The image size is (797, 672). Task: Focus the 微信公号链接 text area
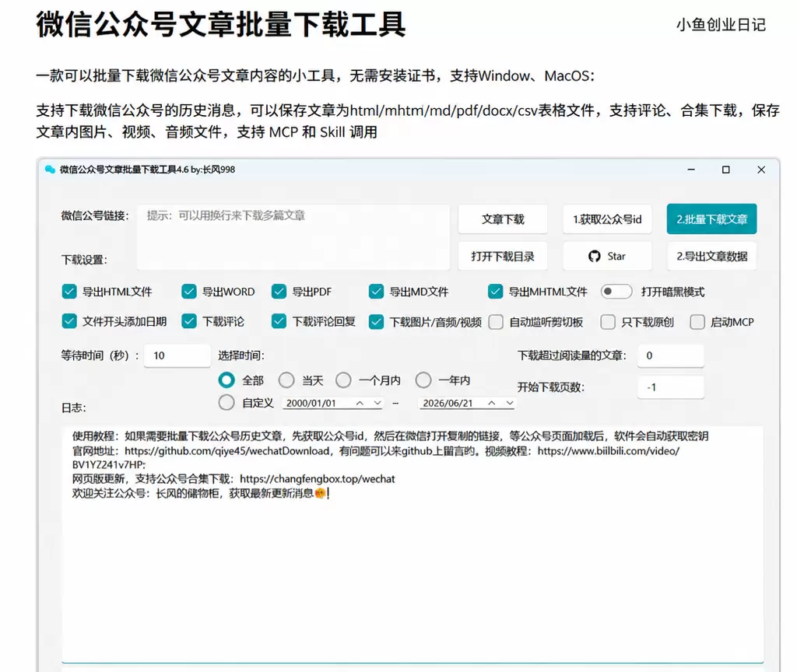point(293,236)
